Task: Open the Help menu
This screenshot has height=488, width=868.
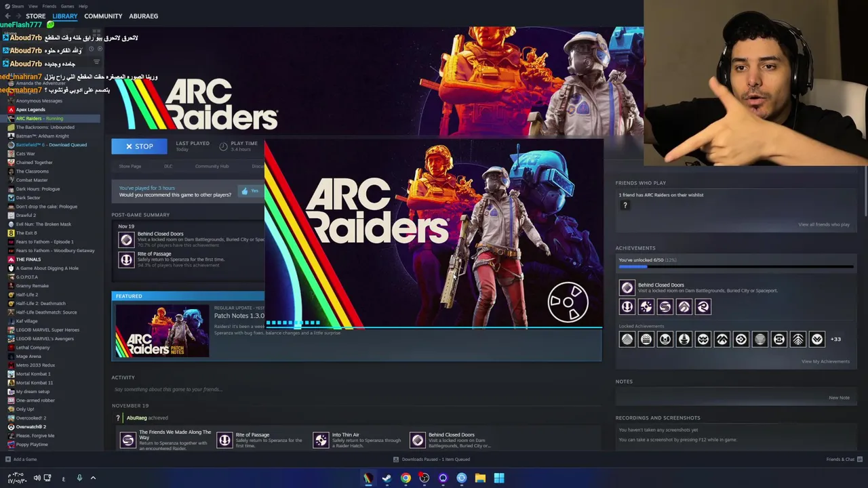Action: pos(83,6)
